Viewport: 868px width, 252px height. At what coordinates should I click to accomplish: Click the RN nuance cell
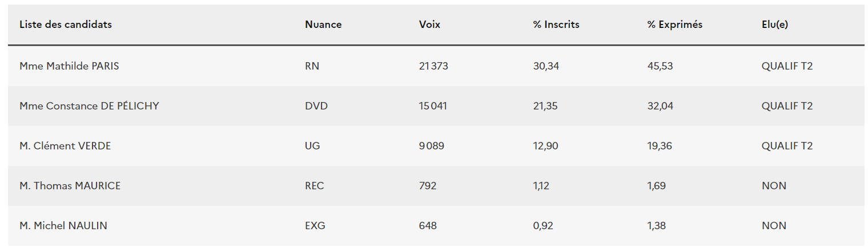312,66
